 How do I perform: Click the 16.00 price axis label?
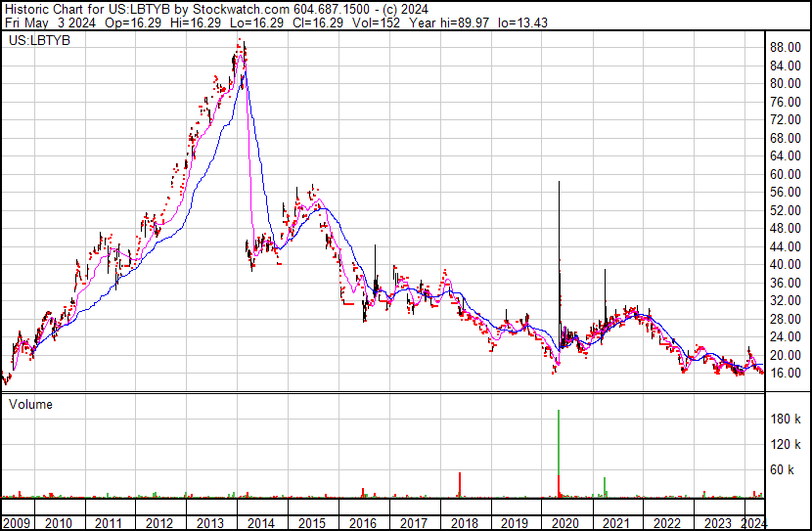[x=786, y=373]
